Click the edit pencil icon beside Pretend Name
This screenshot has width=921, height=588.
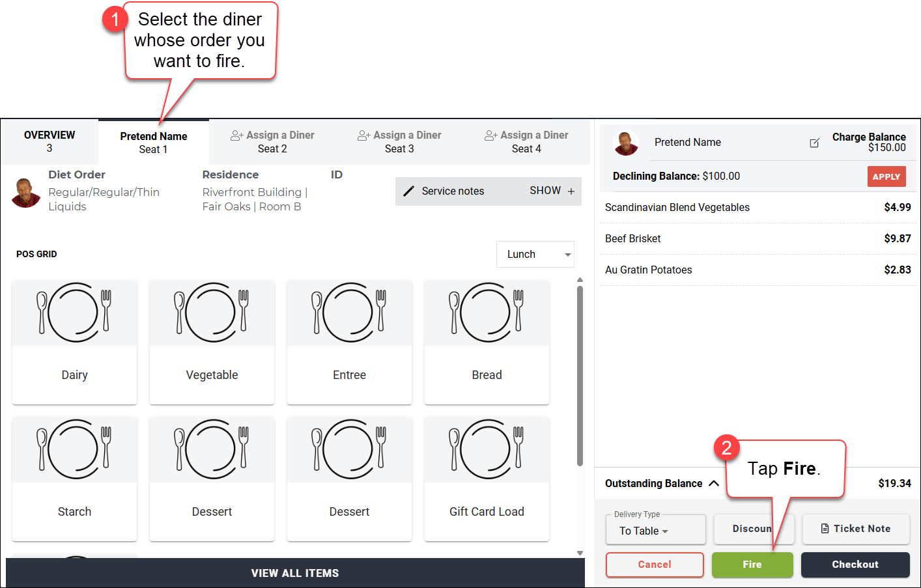pyautogui.click(x=814, y=143)
